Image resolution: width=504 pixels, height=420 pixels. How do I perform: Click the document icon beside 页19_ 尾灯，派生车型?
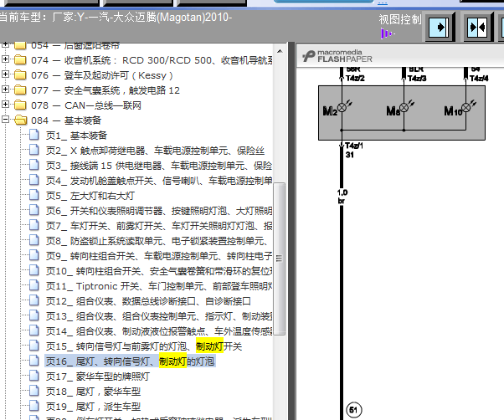click(x=34, y=406)
